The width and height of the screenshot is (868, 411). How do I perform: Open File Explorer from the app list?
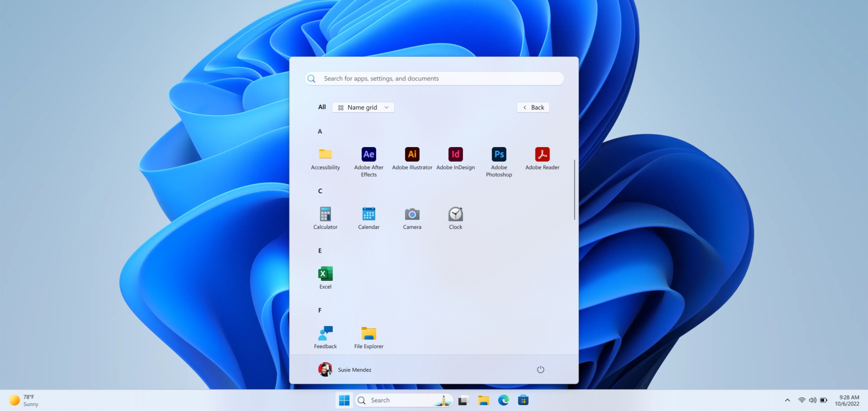click(369, 337)
